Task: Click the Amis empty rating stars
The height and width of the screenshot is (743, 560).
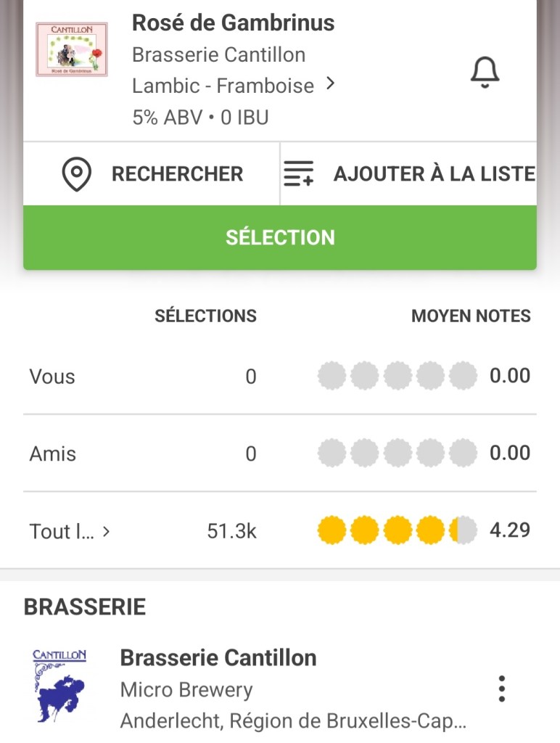Action: [397, 453]
